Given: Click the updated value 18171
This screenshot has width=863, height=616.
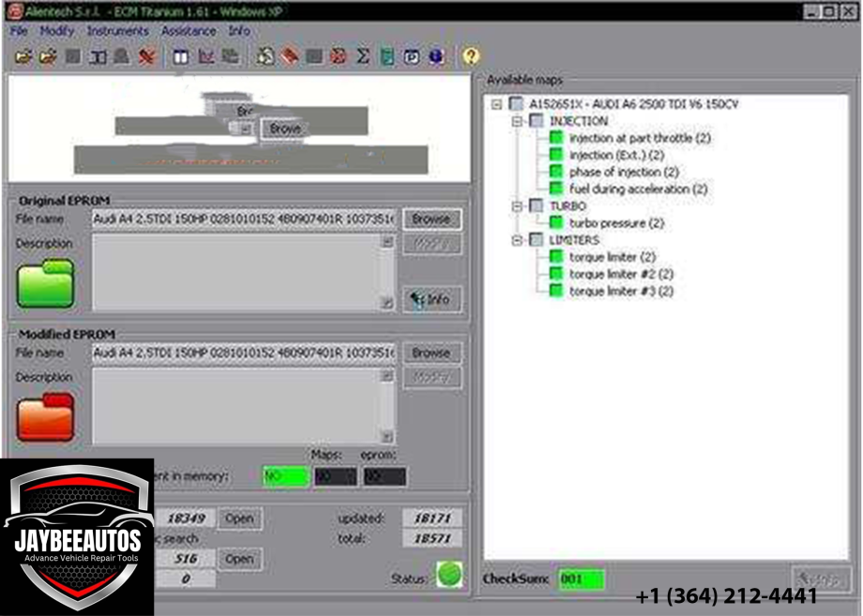Looking at the screenshot, I should pyautogui.click(x=432, y=518).
